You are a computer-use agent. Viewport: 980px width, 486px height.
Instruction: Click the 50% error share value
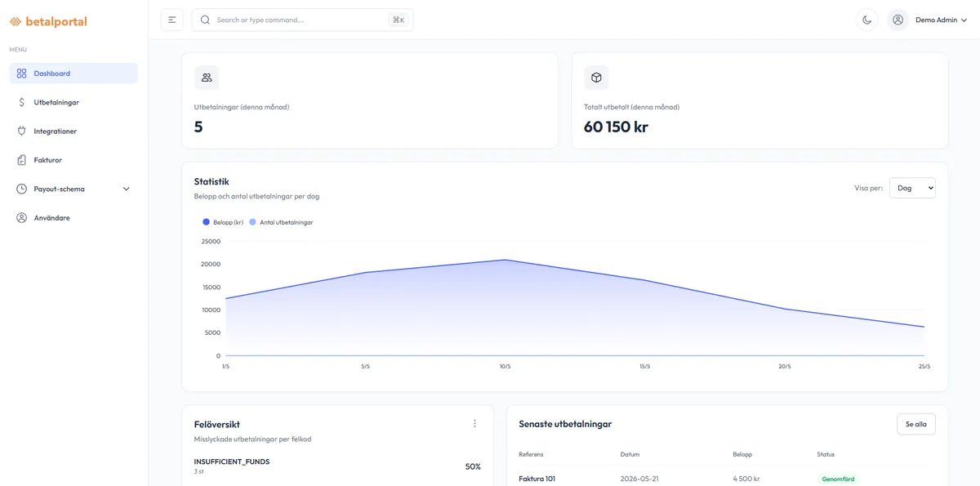473,466
